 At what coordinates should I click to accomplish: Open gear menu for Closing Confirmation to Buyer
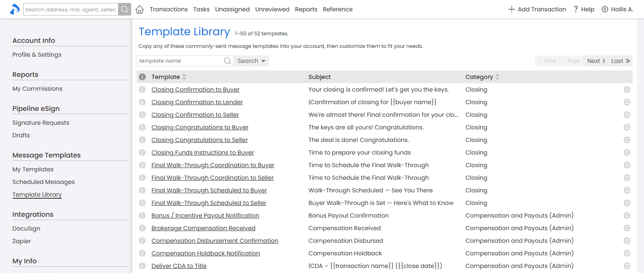(x=627, y=89)
